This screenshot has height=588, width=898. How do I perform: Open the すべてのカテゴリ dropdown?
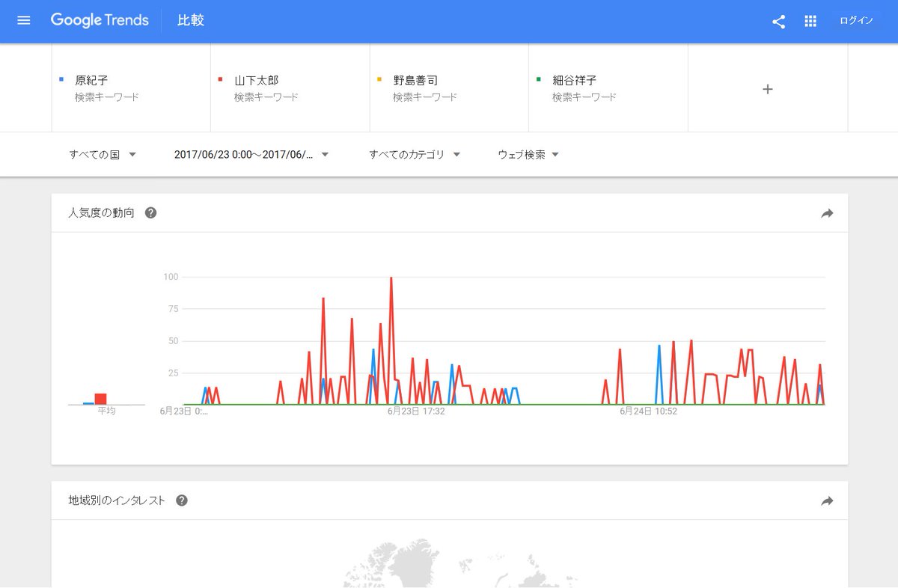415,155
